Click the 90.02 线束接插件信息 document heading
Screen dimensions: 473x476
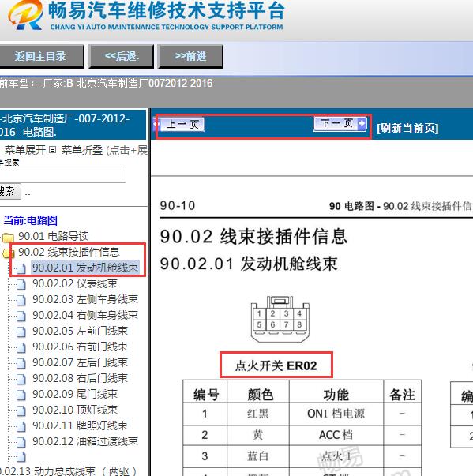point(253,236)
